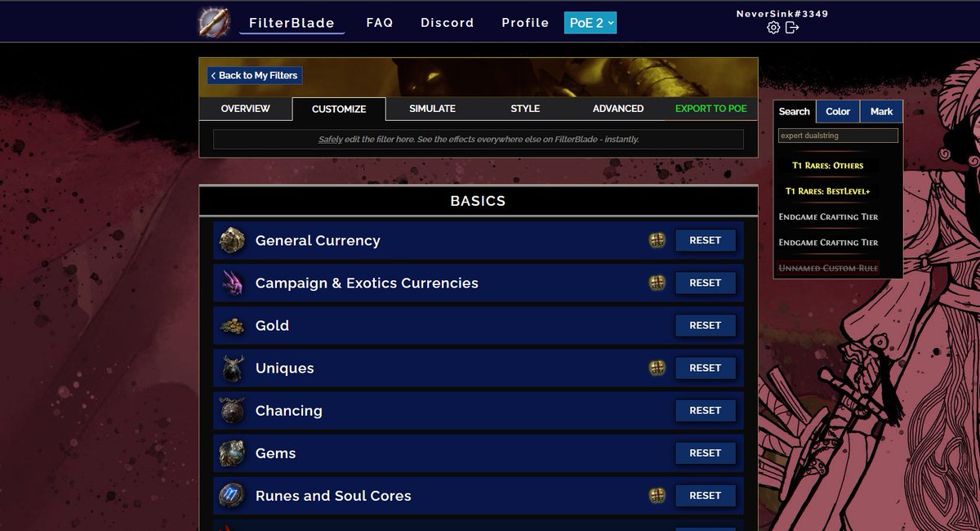Reset the Chancing section
Screen dimensions: 980x531
[706, 410]
